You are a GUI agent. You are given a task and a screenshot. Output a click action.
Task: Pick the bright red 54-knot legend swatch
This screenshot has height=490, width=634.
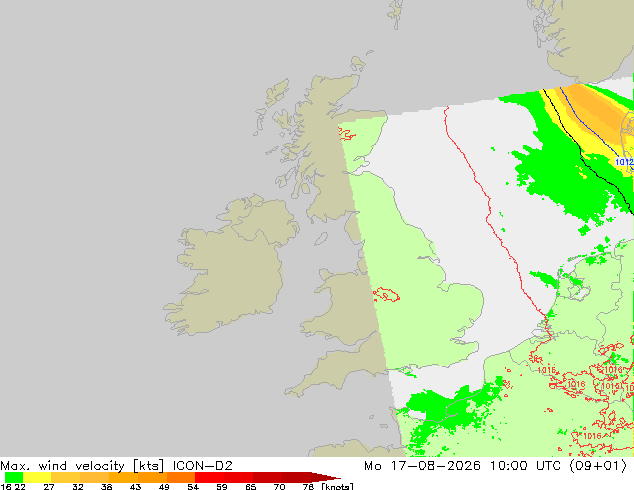click(209, 477)
